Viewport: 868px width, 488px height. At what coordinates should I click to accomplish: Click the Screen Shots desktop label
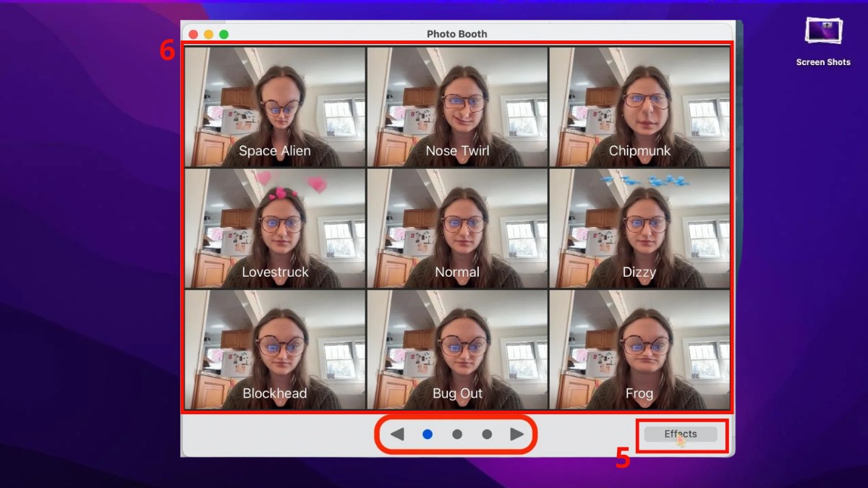(823, 62)
